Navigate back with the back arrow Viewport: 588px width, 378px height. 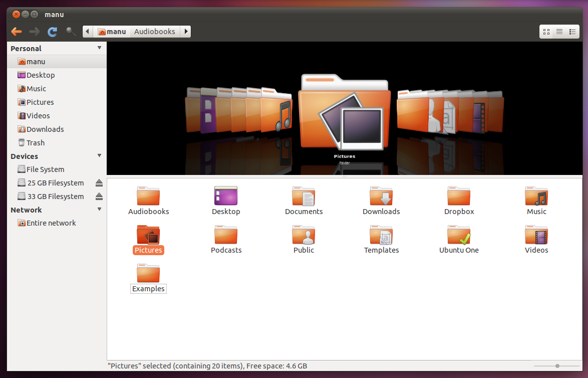[x=16, y=31]
